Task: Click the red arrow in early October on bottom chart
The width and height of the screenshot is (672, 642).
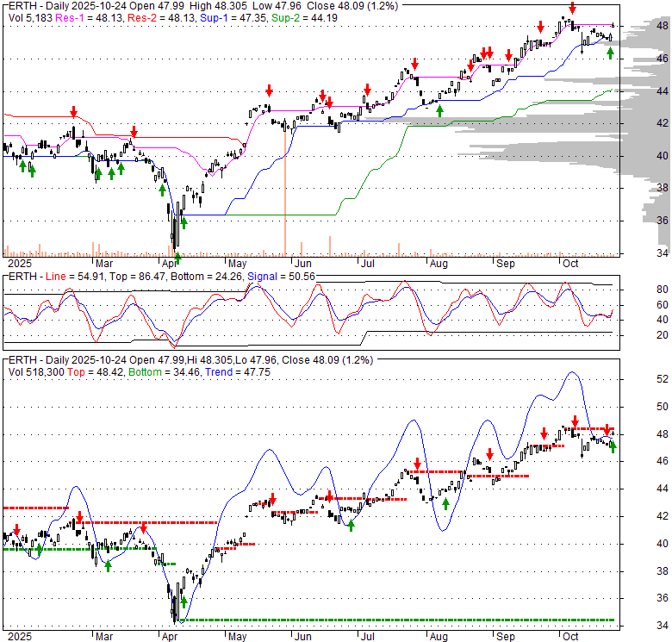Action: [575, 421]
